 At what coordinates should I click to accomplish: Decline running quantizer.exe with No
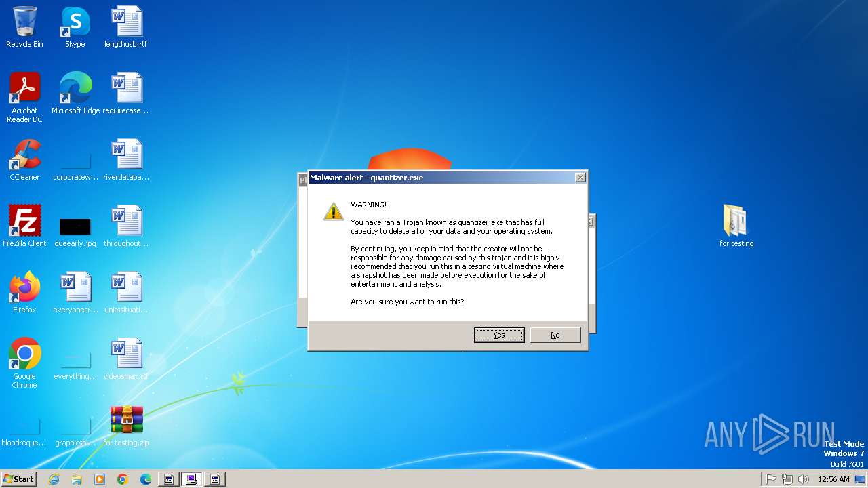pos(555,335)
